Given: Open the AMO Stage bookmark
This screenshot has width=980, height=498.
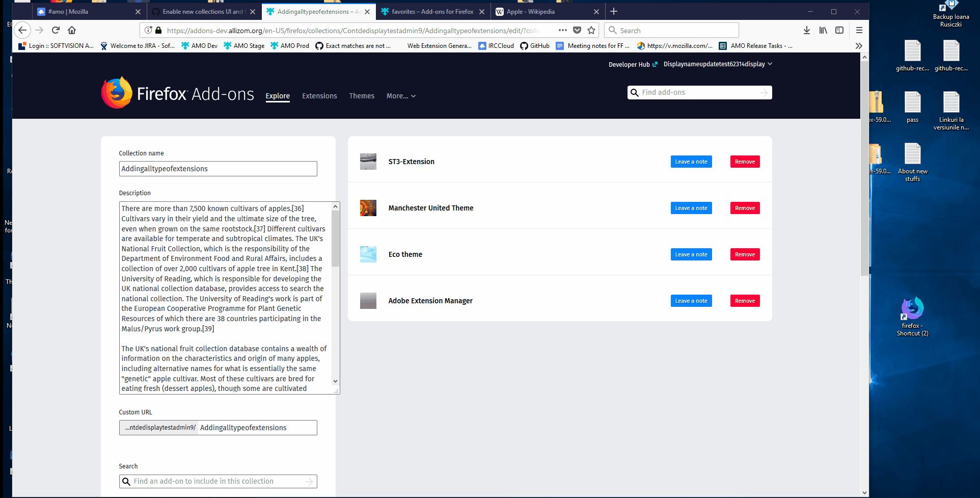Looking at the screenshot, I should click(x=244, y=46).
